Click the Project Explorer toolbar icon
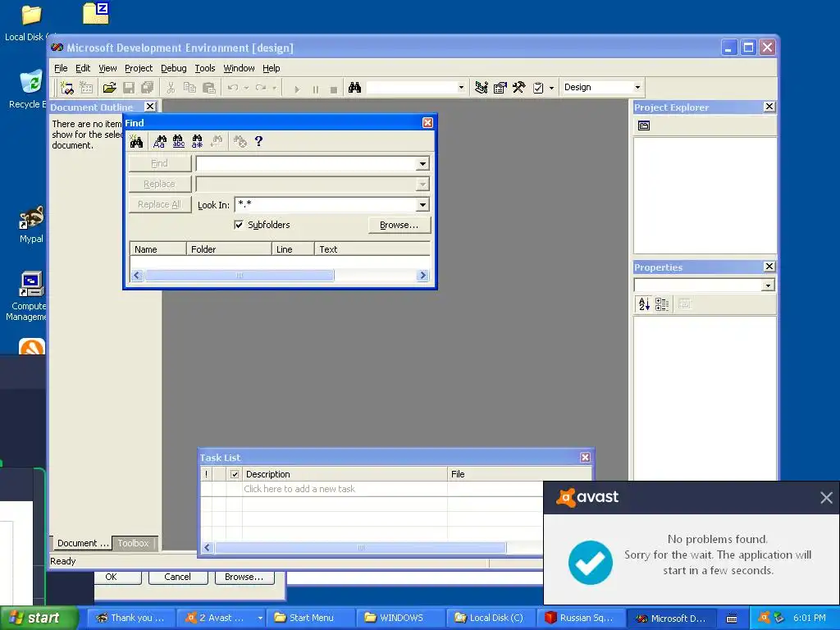This screenshot has width=840, height=630. pos(481,88)
